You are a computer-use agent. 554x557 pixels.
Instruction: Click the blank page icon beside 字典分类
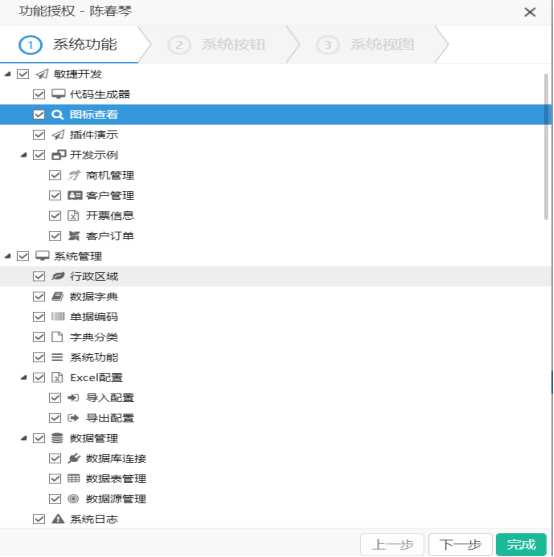coord(57,337)
